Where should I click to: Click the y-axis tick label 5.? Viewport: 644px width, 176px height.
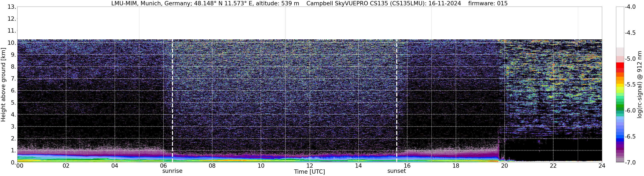click(x=13, y=102)
